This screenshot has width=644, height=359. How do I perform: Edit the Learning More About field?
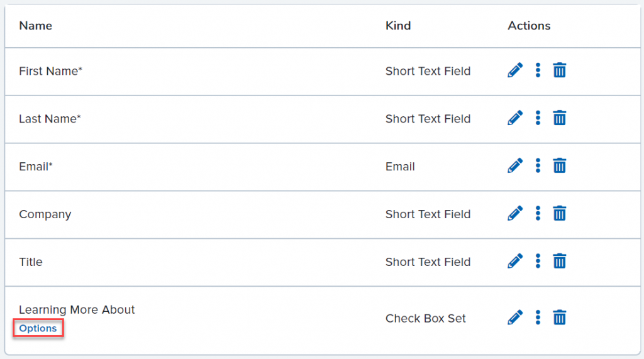click(x=515, y=318)
